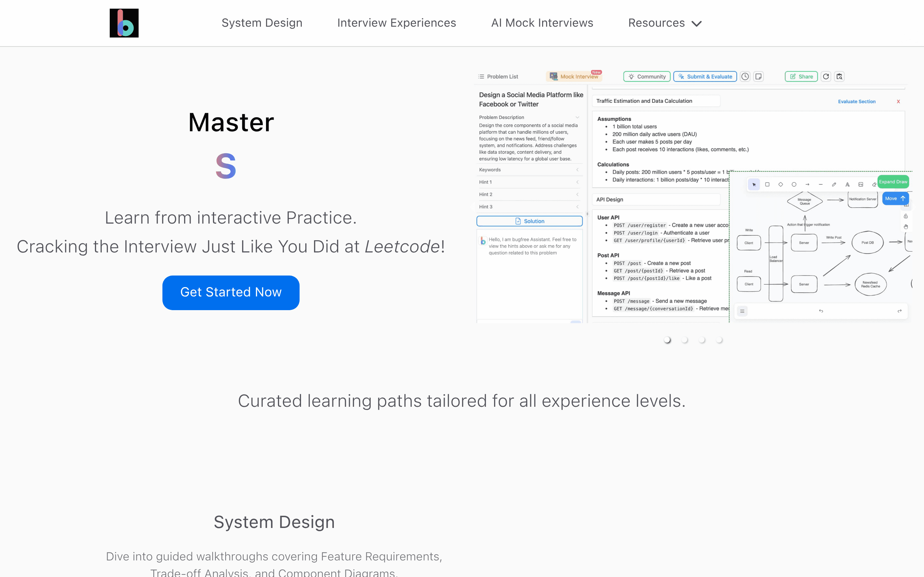Screen dimensions: 924x577
Task: Select the rectangle shape tool in draw toolbar
Action: (767, 184)
